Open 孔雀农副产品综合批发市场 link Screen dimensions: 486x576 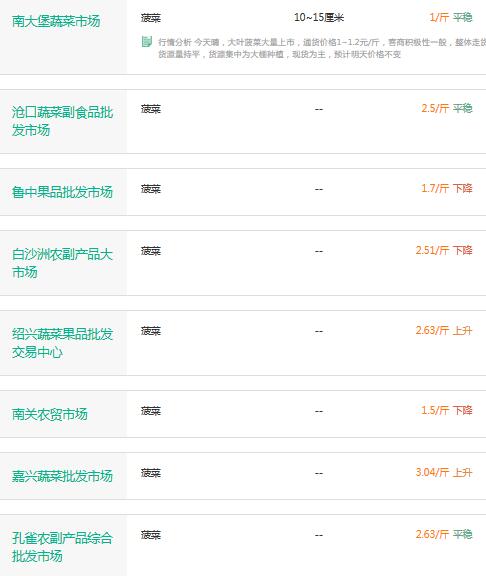[62, 547]
